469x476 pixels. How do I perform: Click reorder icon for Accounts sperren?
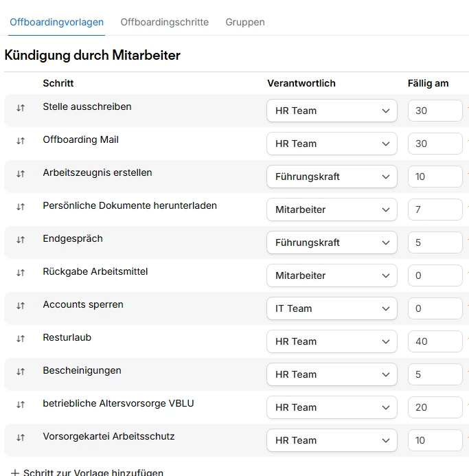click(x=21, y=306)
